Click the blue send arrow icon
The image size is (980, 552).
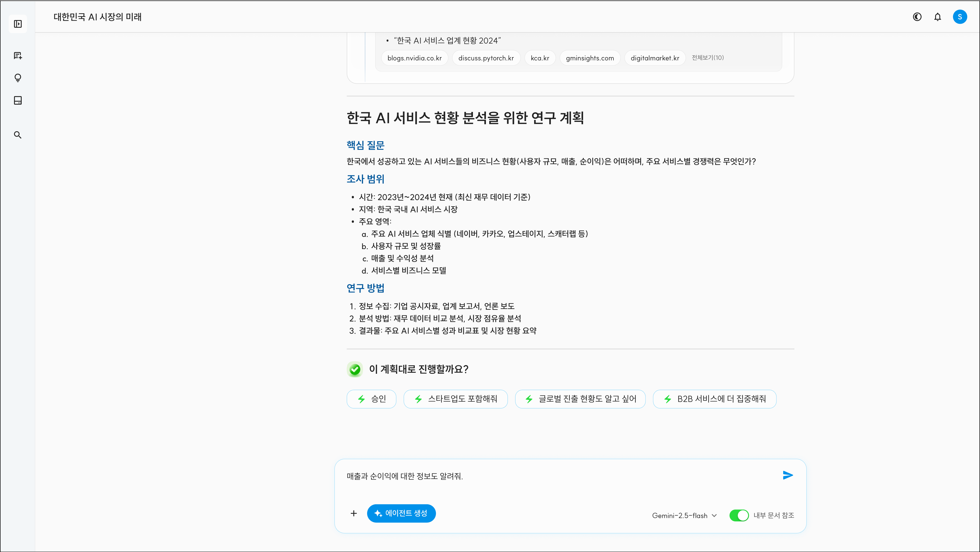[x=788, y=475]
